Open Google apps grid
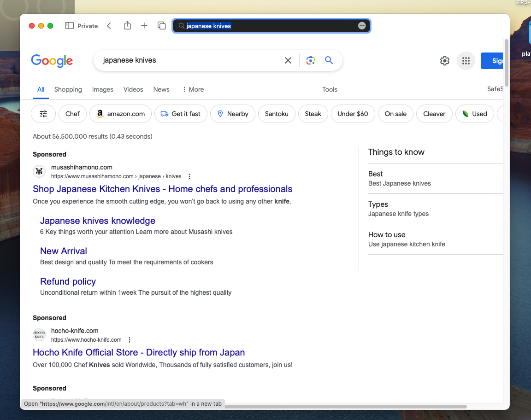This screenshot has width=531, height=420. coord(466,60)
